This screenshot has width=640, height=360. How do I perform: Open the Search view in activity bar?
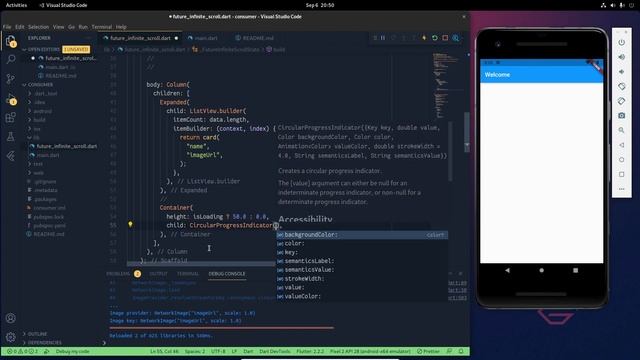click(11, 59)
